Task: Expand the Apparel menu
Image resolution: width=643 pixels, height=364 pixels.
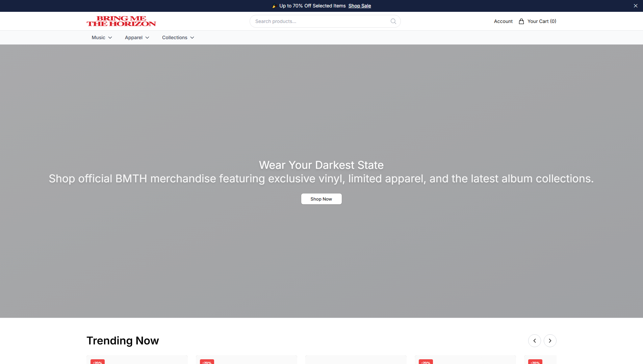Action: pyautogui.click(x=137, y=37)
